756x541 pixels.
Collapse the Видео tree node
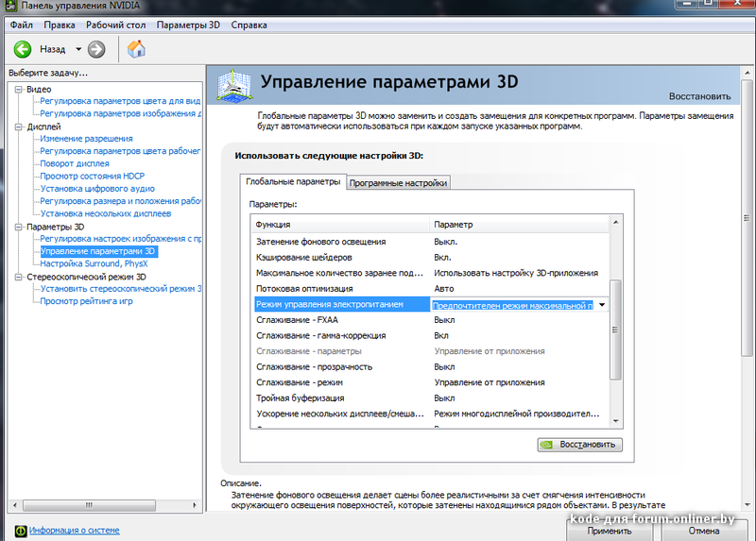18,89
